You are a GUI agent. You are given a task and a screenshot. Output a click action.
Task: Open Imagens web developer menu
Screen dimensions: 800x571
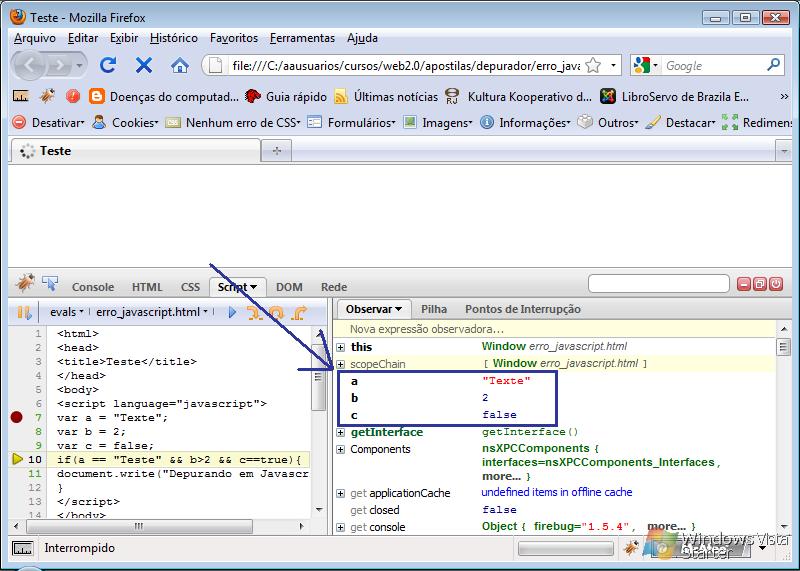[438, 122]
